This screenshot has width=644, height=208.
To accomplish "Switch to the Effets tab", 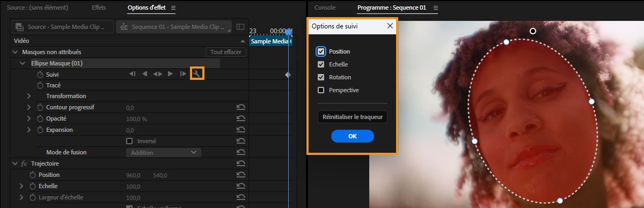I will click(x=99, y=8).
